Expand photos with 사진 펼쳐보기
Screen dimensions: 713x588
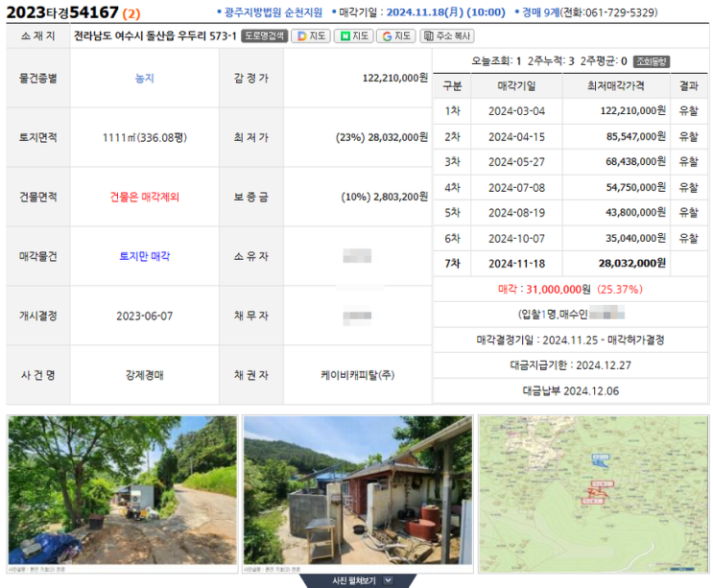(358, 580)
